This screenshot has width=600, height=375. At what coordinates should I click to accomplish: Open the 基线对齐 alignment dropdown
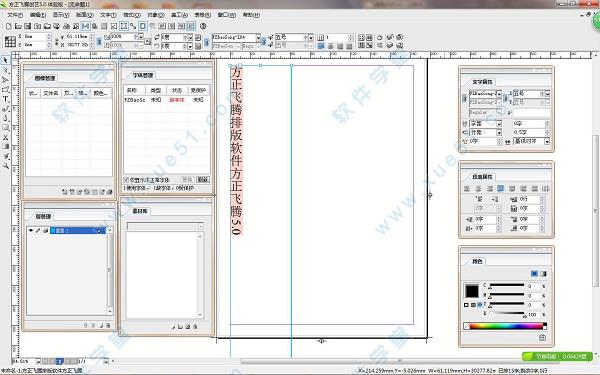[547, 141]
